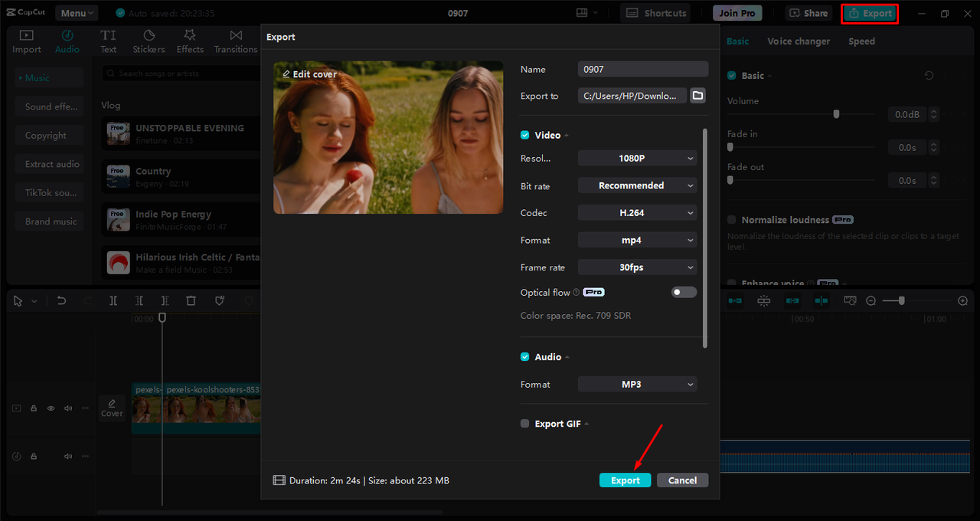
Task: Click the folder icon next to Export to
Action: (697, 96)
